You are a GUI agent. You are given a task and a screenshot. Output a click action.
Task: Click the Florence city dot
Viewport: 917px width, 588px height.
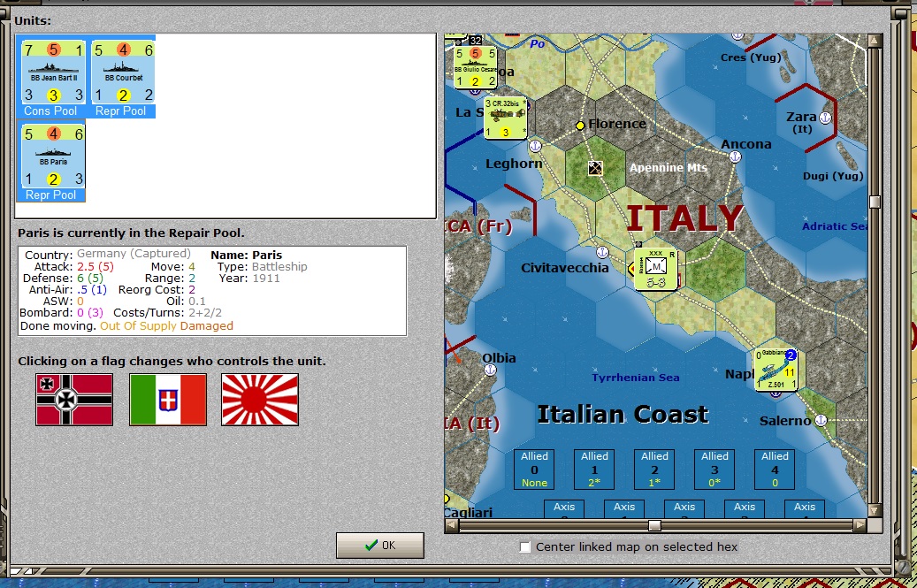(x=579, y=125)
